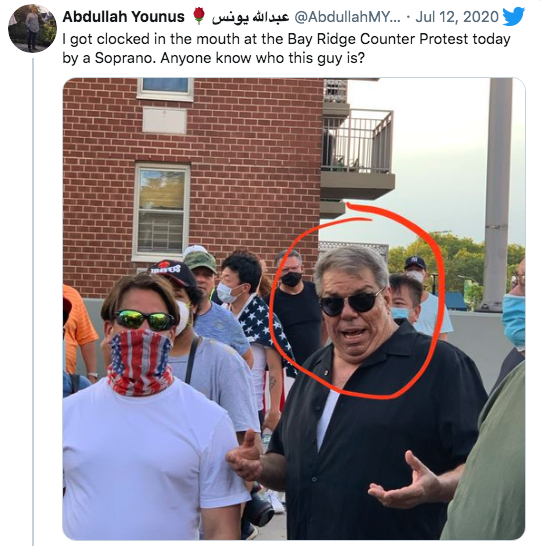Click the words "Anyone know who this guy is?"
540x548 pixels.
tap(262, 58)
